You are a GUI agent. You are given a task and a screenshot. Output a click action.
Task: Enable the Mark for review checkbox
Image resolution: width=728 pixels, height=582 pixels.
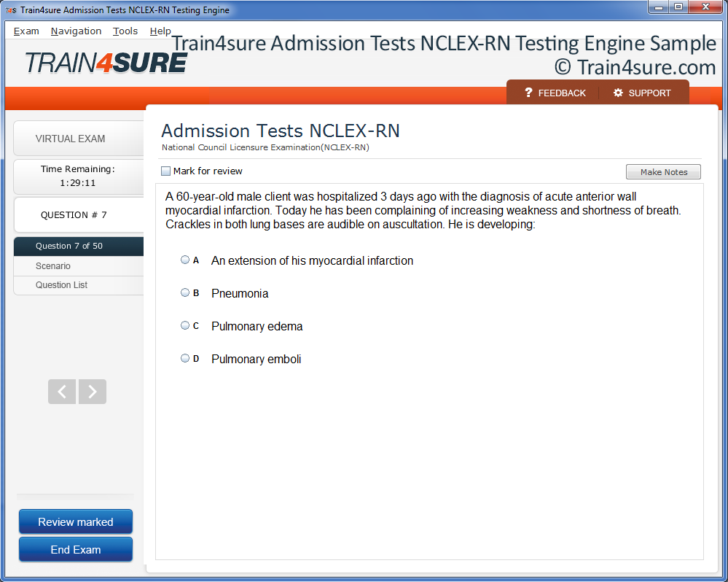point(165,171)
